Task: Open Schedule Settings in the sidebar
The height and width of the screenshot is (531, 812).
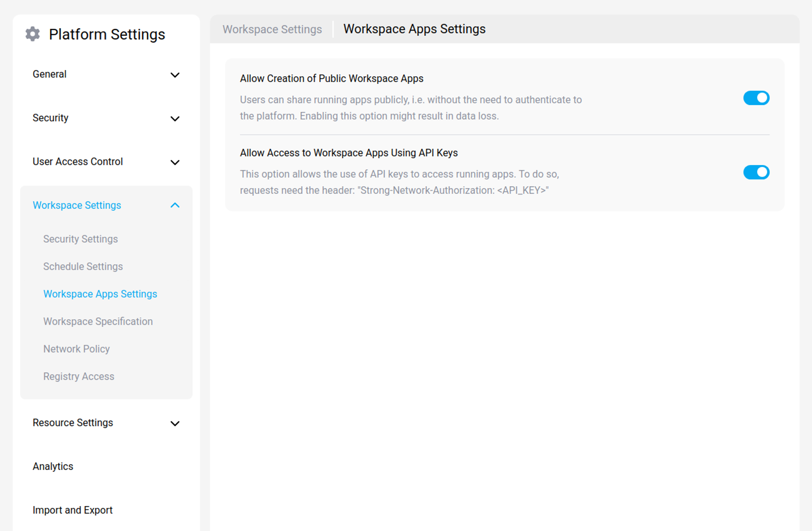Action: click(x=83, y=267)
